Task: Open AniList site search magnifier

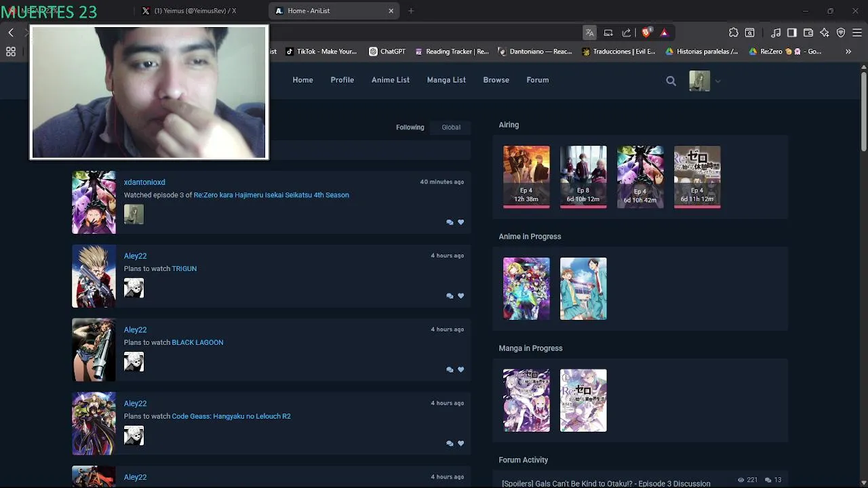Action: 671,81
